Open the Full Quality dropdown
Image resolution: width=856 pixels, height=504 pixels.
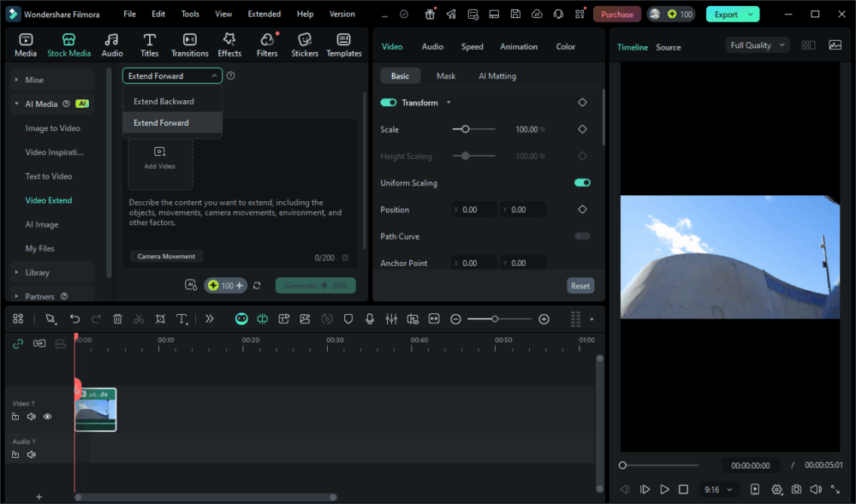coord(757,45)
